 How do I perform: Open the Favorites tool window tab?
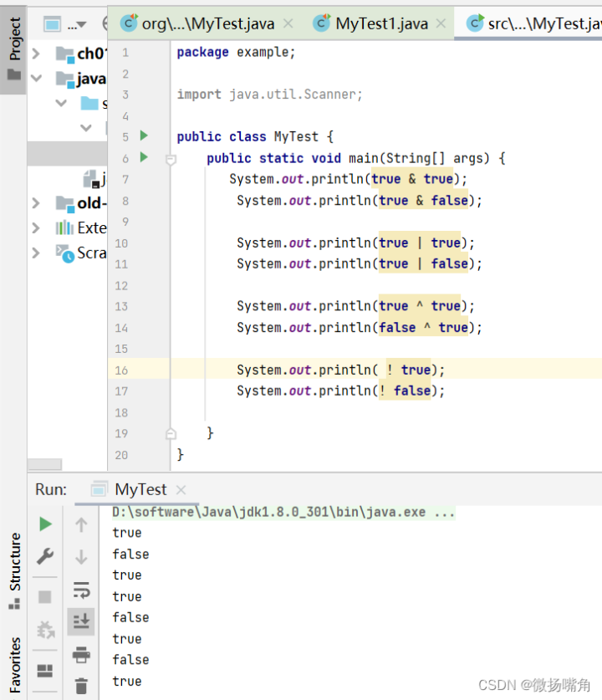pos(14,665)
